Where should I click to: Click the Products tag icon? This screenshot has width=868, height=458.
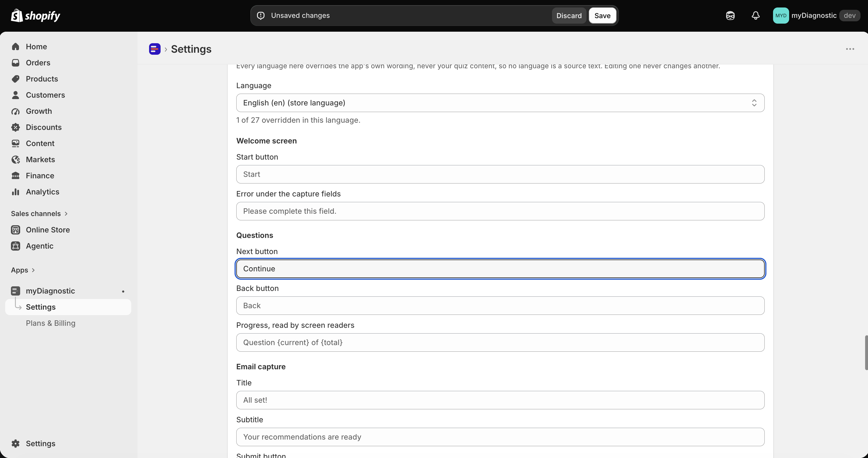pyautogui.click(x=16, y=79)
